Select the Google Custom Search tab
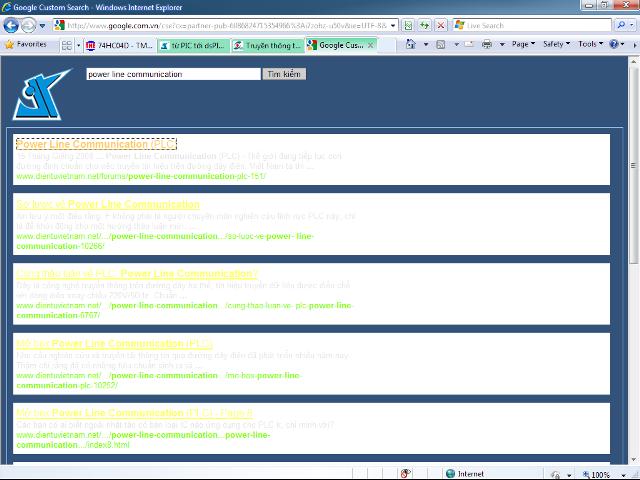The image size is (640, 480). pos(336,45)
